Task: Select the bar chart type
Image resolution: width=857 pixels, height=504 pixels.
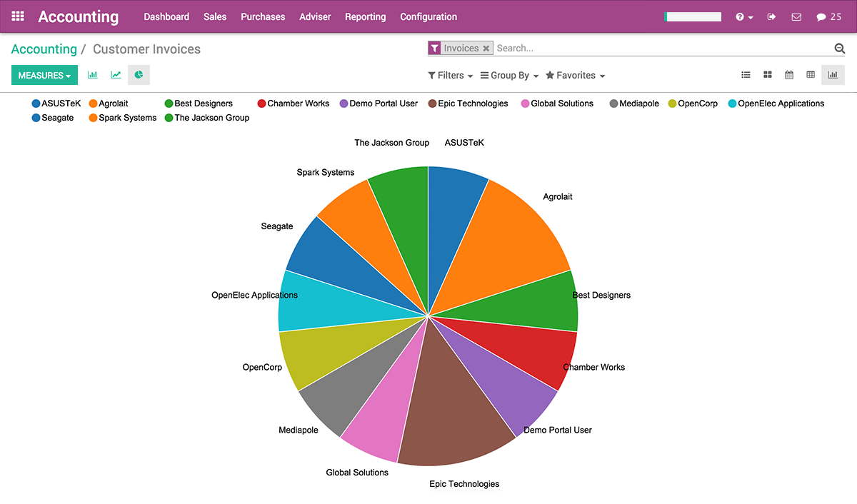Action: [92, 75]
